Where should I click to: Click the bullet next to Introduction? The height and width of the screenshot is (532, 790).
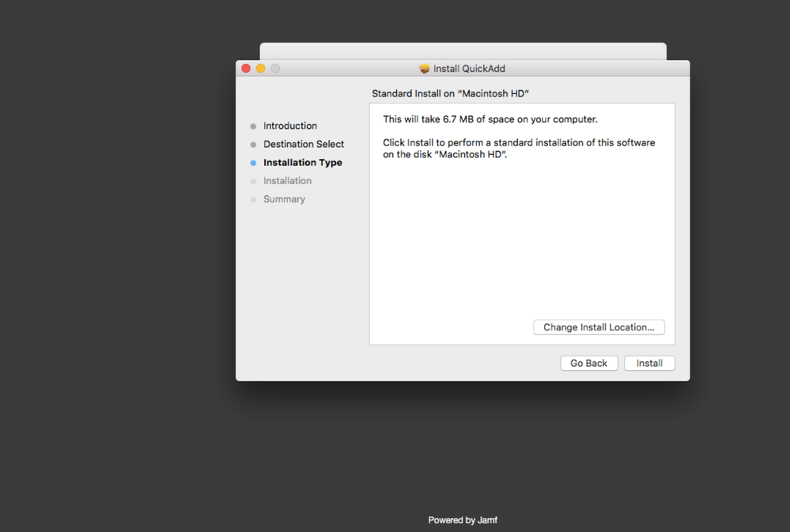(x=253, y=126)
